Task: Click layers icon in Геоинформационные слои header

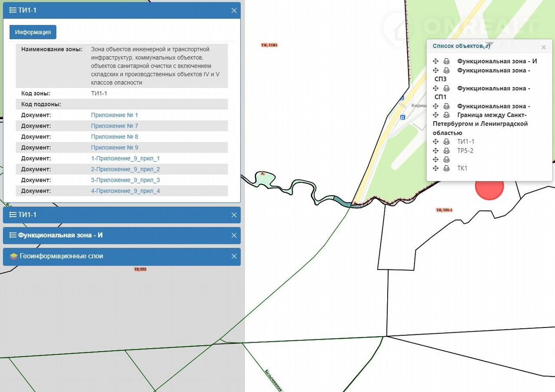Action: (13, 256)
